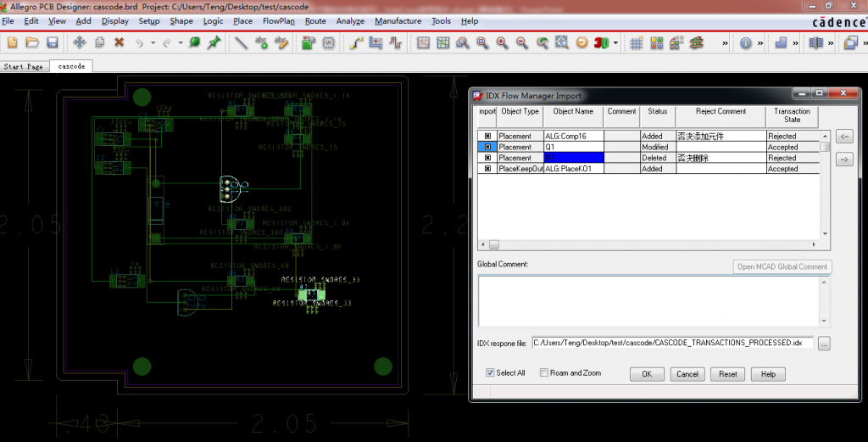Click the blue info Show Element icon
The width and height of the screenshot is (868, 442).
(x=746, y=42)
